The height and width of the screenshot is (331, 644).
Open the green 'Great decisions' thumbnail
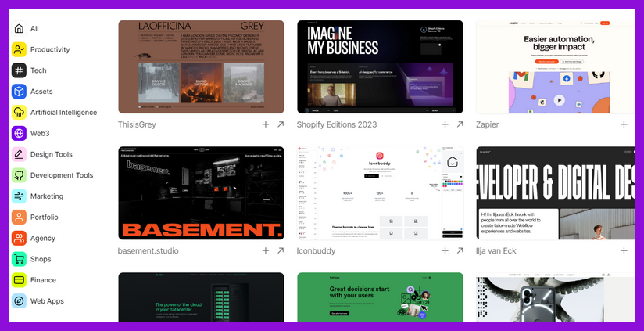pyautogui.click(x=380, y=297)
